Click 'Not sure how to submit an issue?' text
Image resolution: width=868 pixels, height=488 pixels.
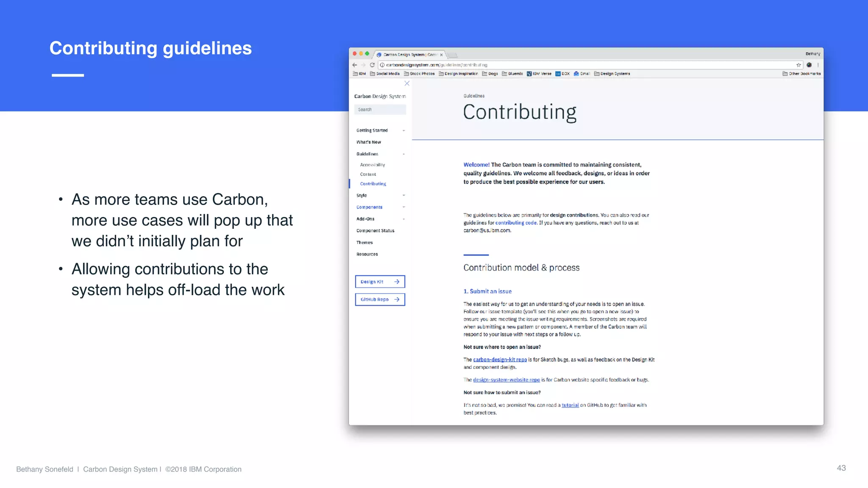(x=502, y=393)
